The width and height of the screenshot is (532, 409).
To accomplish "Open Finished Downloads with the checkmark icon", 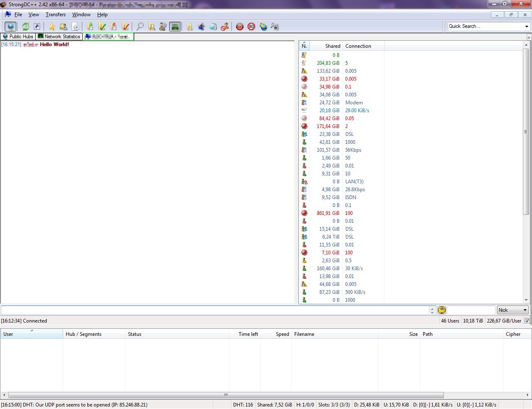I will [x=102, y=27].
